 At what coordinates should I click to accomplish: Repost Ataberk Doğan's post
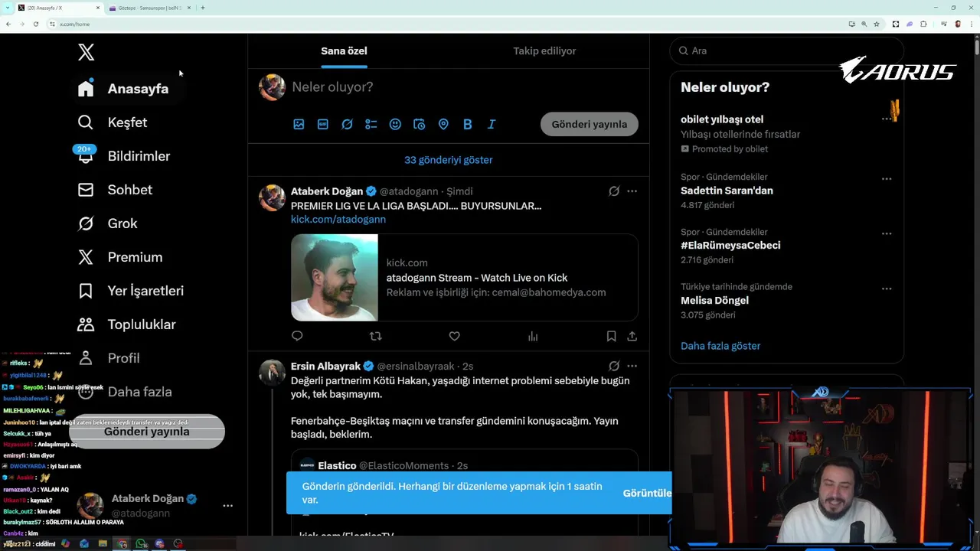coord(375,336)
